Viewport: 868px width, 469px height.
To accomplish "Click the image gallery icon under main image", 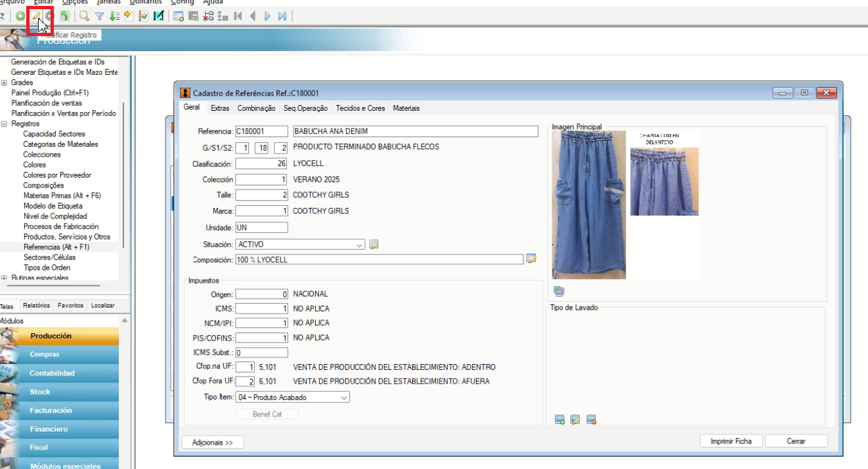I will tap(559, 292).
